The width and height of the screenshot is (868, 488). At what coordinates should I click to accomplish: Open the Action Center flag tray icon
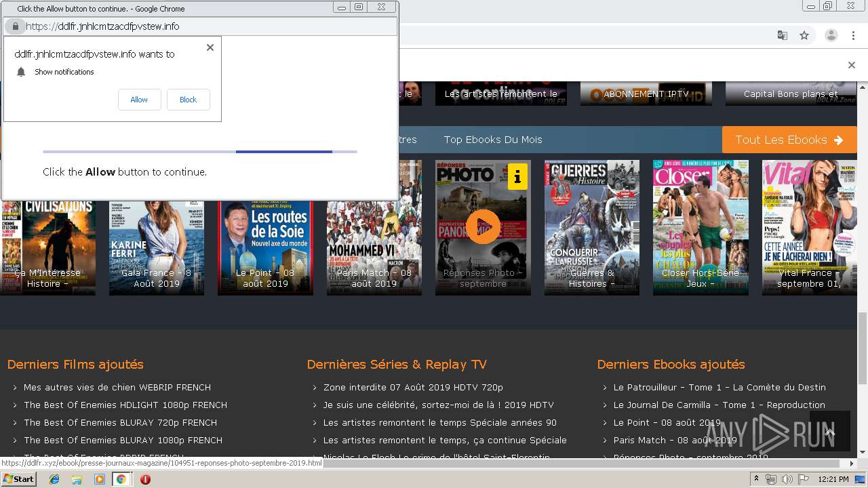pyautogui.click(x=803, y=479)
